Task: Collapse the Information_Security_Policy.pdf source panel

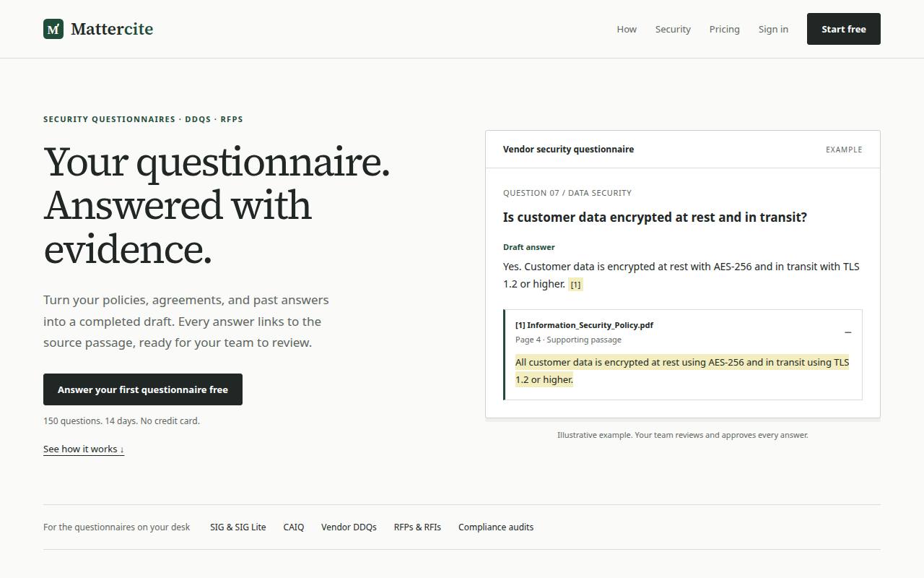Action: pos(847,332)
